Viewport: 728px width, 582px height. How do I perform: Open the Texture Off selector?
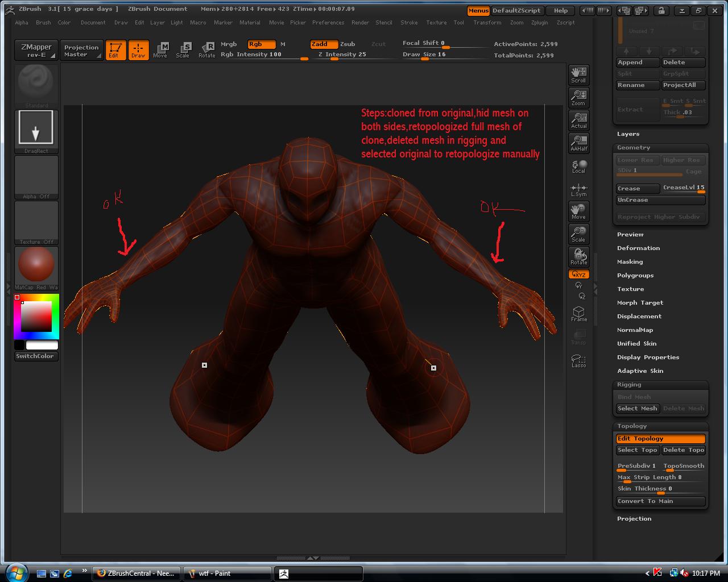pos(36,222)
